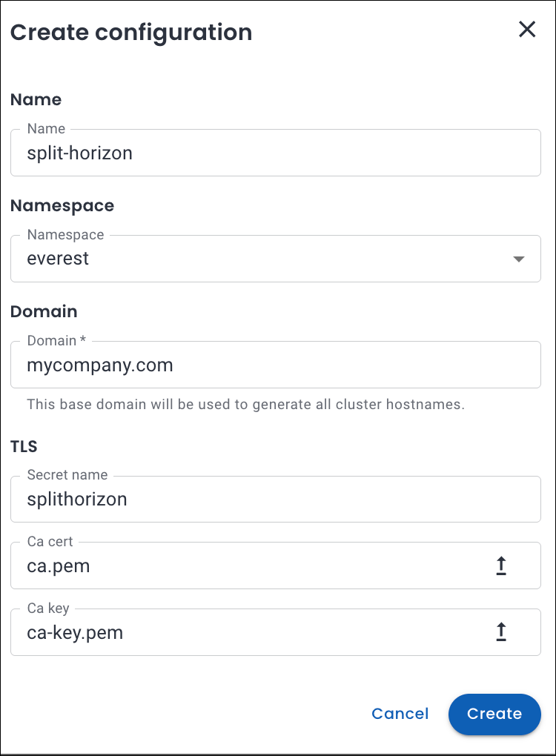This screenshot has height=756, width=556.
Task: Click the Create configuration dialog title
Action: [131, 33]
